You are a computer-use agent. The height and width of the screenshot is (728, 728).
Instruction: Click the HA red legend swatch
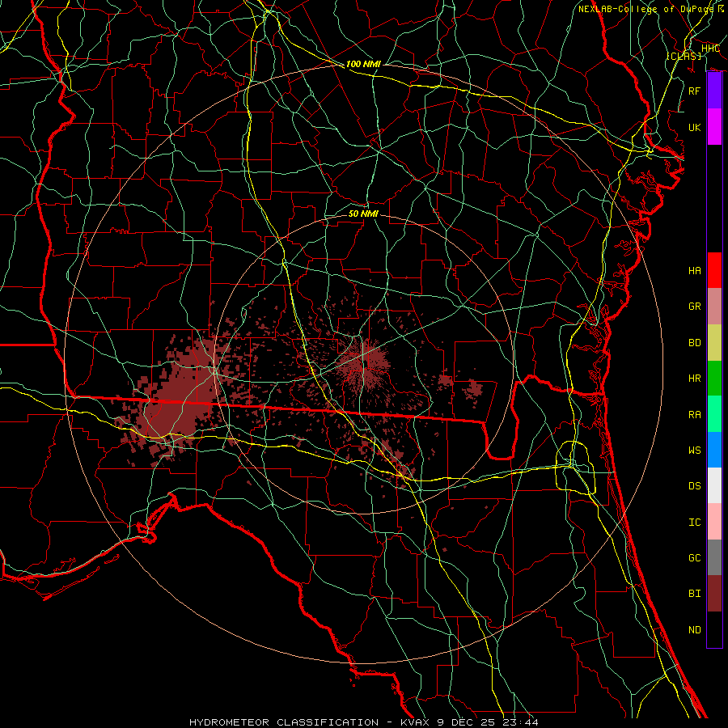click(x=714, y=270)
